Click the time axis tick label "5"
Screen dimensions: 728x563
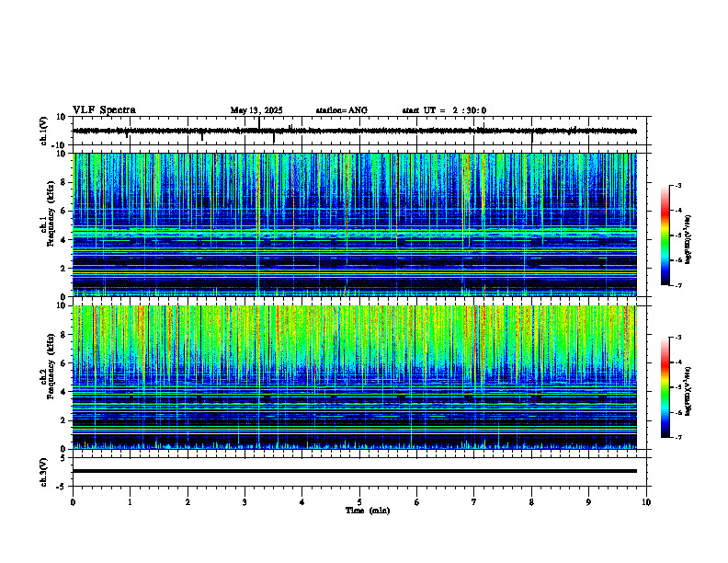click(x=359, y=502)
